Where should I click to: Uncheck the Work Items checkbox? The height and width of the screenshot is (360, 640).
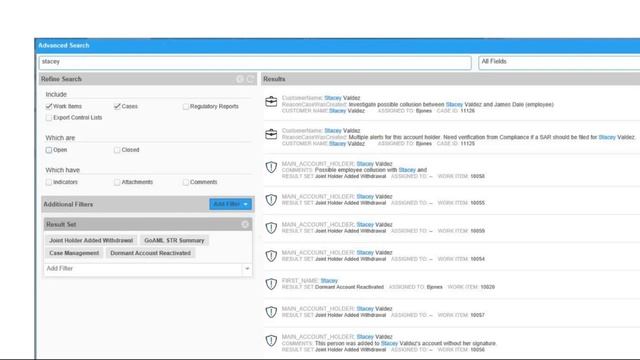tap(49, 106)
